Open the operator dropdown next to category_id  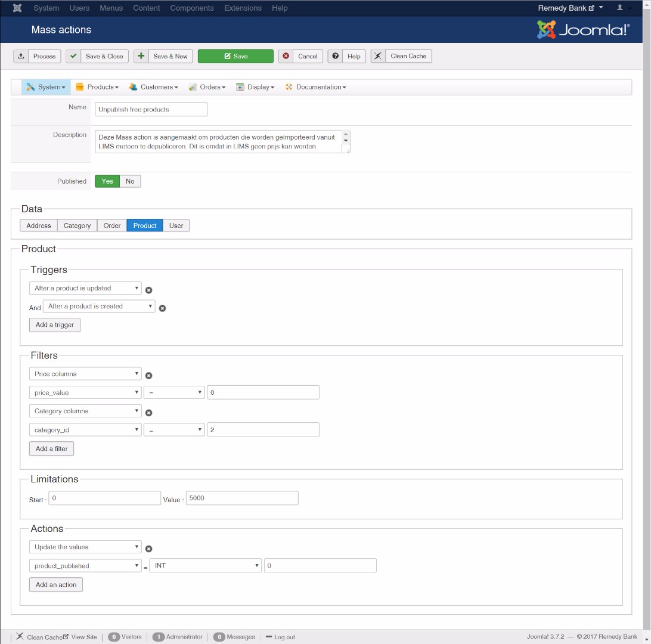tap(174, 430)
